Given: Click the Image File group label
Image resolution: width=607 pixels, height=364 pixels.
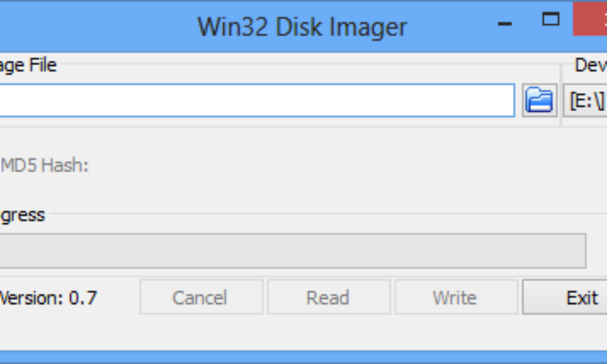Looking at the screenshot, I should click(28, 65).
